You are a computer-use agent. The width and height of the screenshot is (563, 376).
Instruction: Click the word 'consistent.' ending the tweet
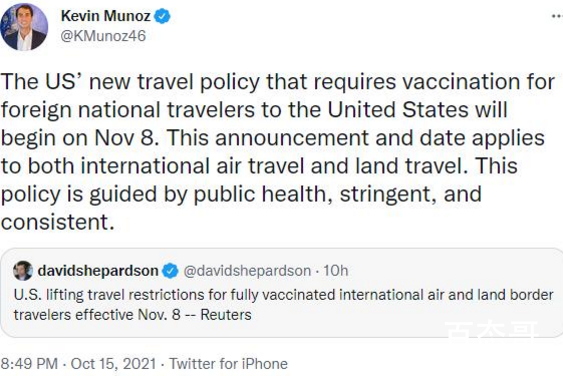pos(57,222)
